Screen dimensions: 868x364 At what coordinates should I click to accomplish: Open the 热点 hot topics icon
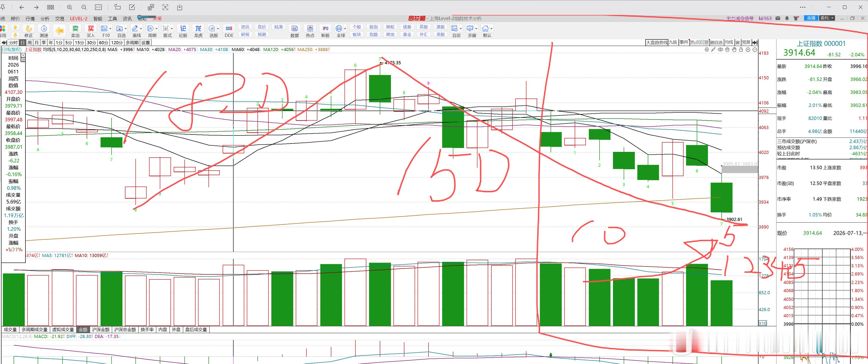(x=310, y=31)
